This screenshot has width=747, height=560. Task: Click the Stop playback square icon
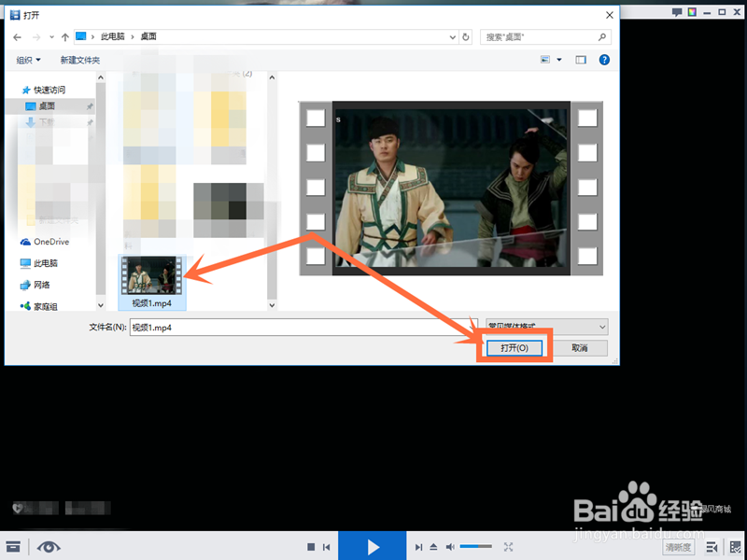click(311, 547)
